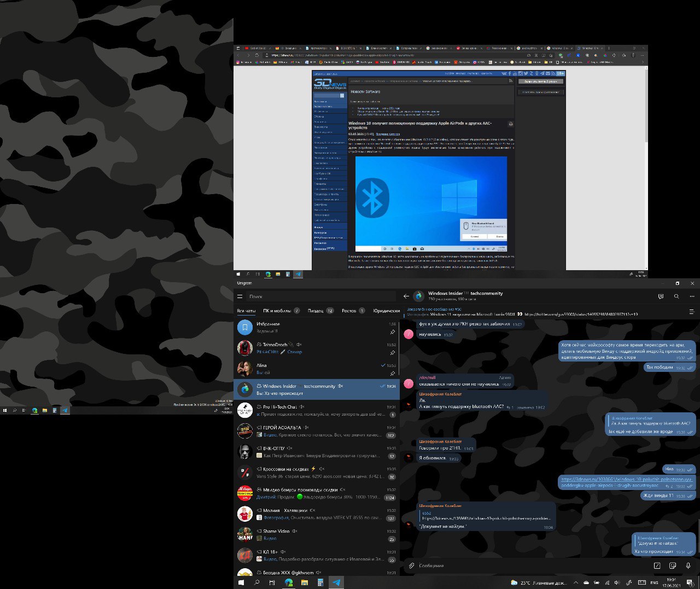Open the Мвидео бонусы промокоды скидки chat
Image resolution: width=700 pixels, height=589 pixels.
point(317,493)
